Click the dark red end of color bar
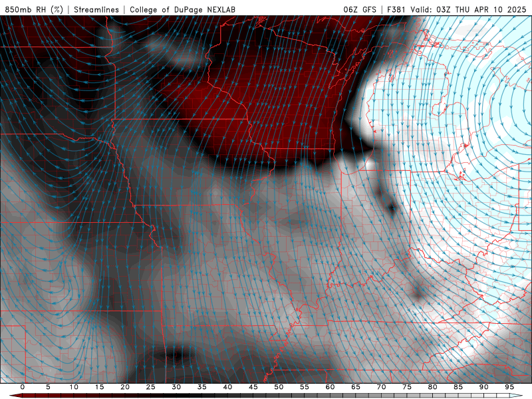This screenshot has width=532, height=399. pos(15,396)
